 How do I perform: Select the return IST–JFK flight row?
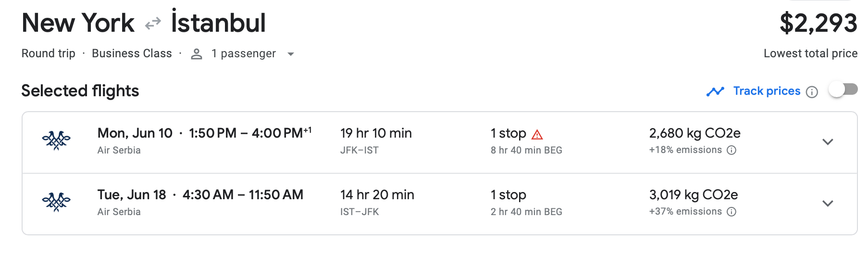[375, 204]
